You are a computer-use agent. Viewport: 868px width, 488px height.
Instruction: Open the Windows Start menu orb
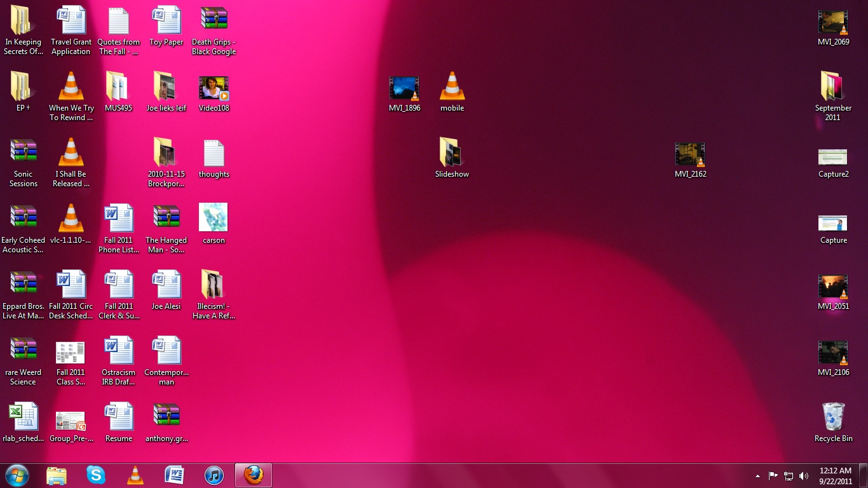[17, 475]
